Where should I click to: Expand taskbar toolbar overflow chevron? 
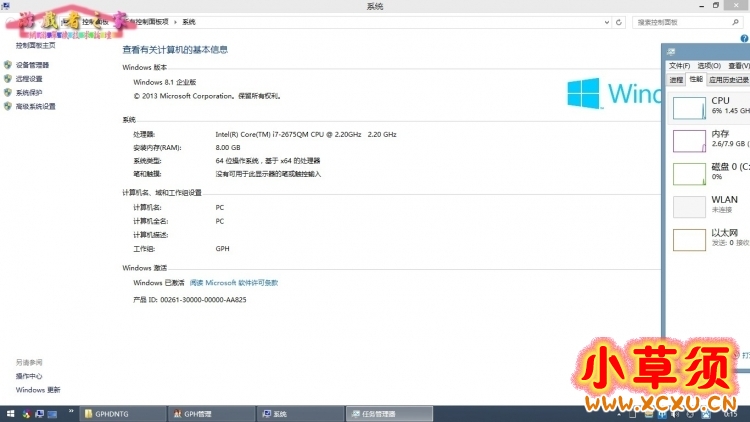tap(71, 411)
